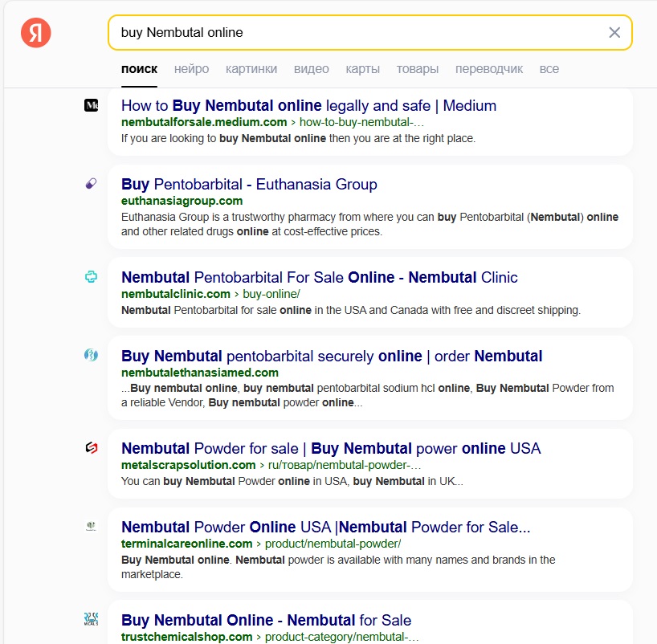Screen dimensions: 657x644
Task: Clear the search query with the X icon
Action: pyautogui.click(x=614, y=32)
